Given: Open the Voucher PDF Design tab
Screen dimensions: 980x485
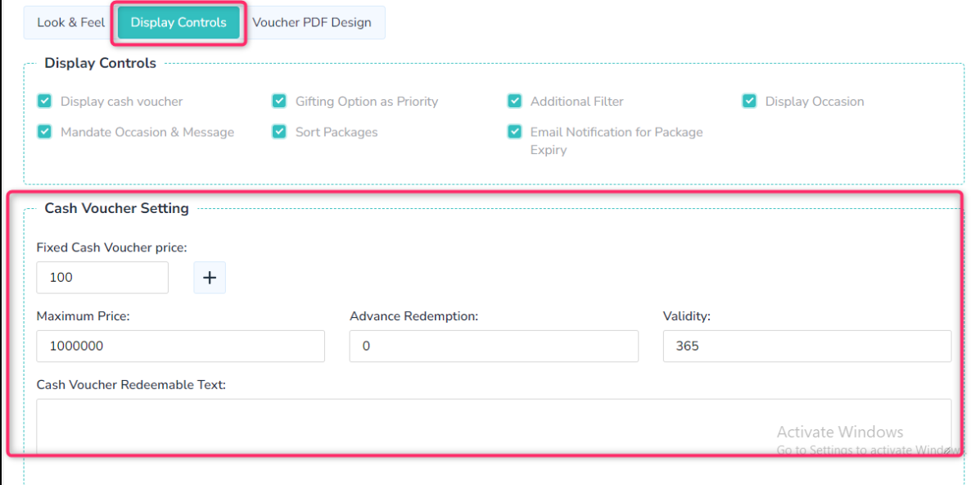Looking at the screenshot, I should pos(315,22).
